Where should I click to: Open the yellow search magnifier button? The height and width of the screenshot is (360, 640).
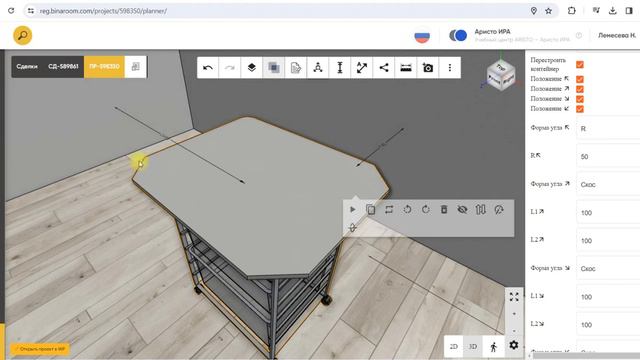tap(22, 36)
